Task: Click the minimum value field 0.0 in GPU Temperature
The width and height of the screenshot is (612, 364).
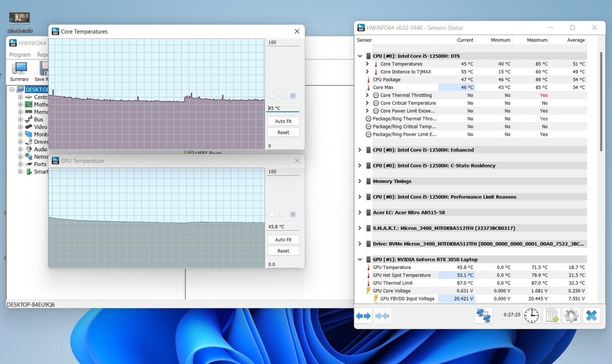Action: [283, 264]
